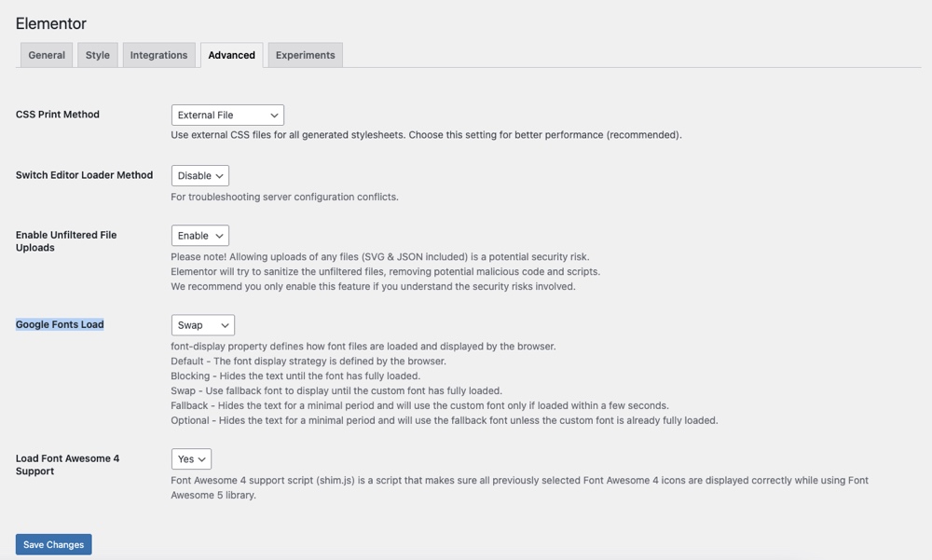The height and width of the screenshot is (560, 932).
Task: Click the CSS Print Method label
Action: pos(58,115)
